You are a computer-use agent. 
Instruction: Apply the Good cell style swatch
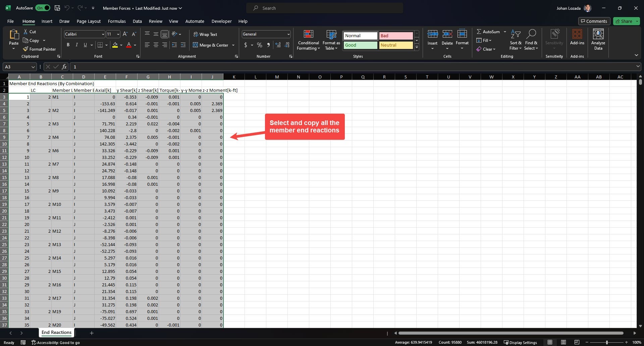tap(360, 45)
